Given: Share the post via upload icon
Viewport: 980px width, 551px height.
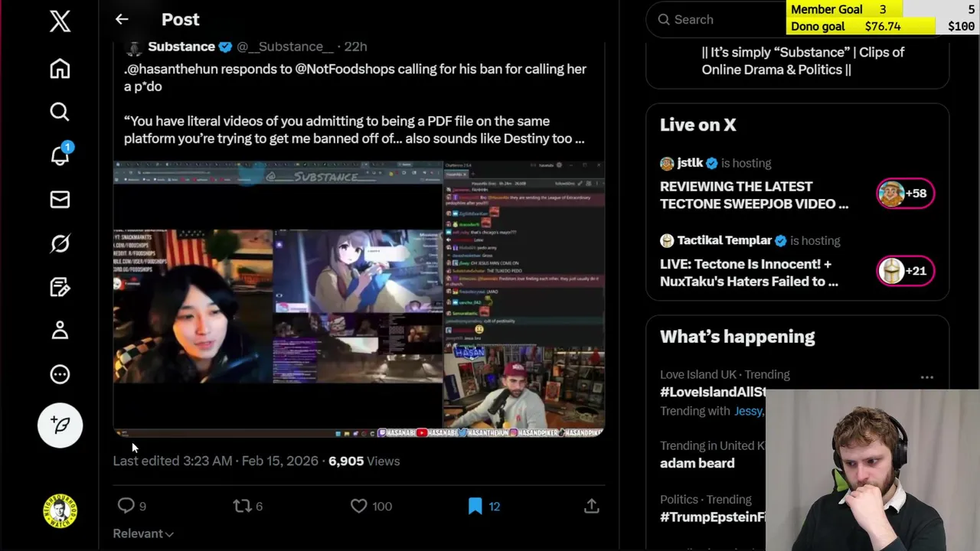Looking at the screenshot, I should point(591,506).
